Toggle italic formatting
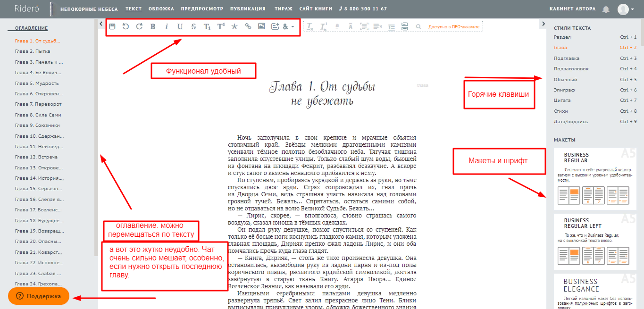The height and width of the screenshot is (309, 644). [167, 27]
